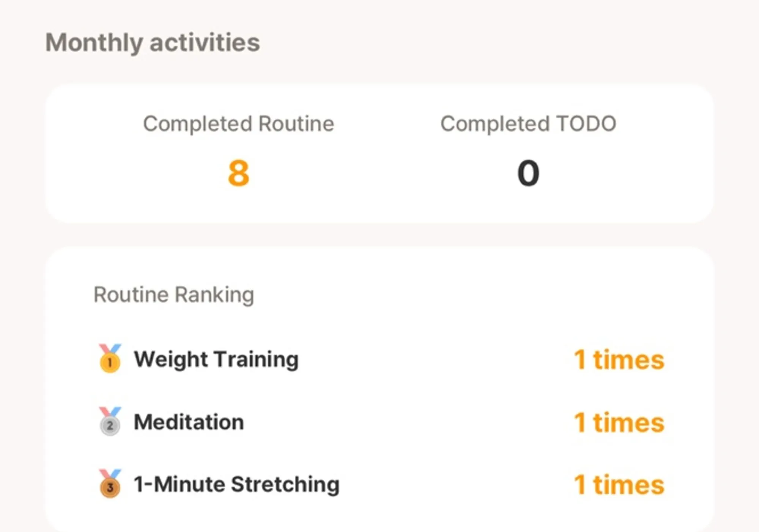The image size is (759, 532).
Task: Click the word 'activities' in page heading
Action: pos(205,42)
